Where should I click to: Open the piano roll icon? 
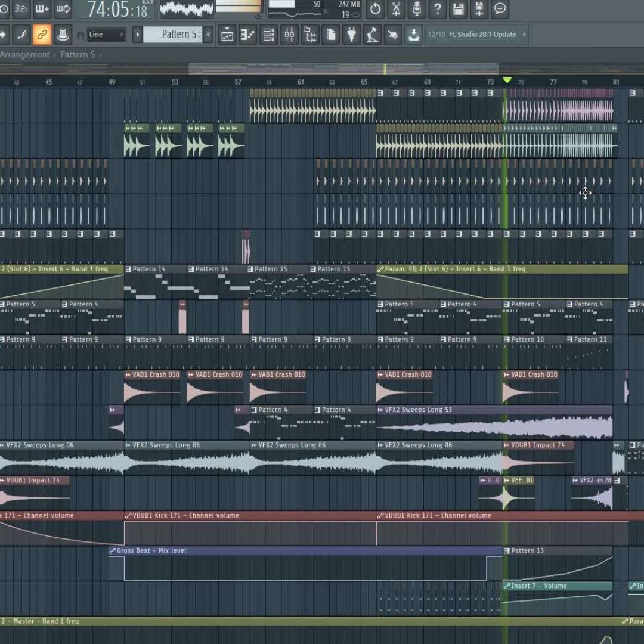point(247,35)
